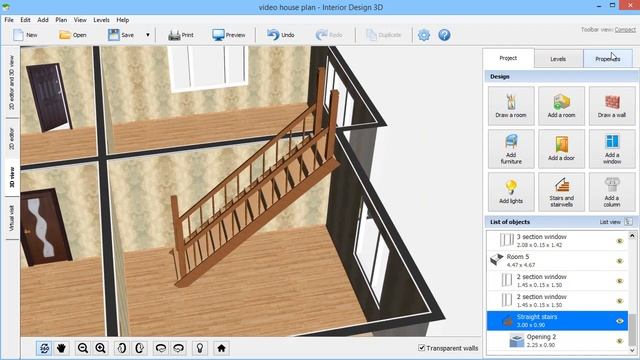The image size is (640, 360).
Task: Toggle visibility of Opening 2
Action: 620,341
